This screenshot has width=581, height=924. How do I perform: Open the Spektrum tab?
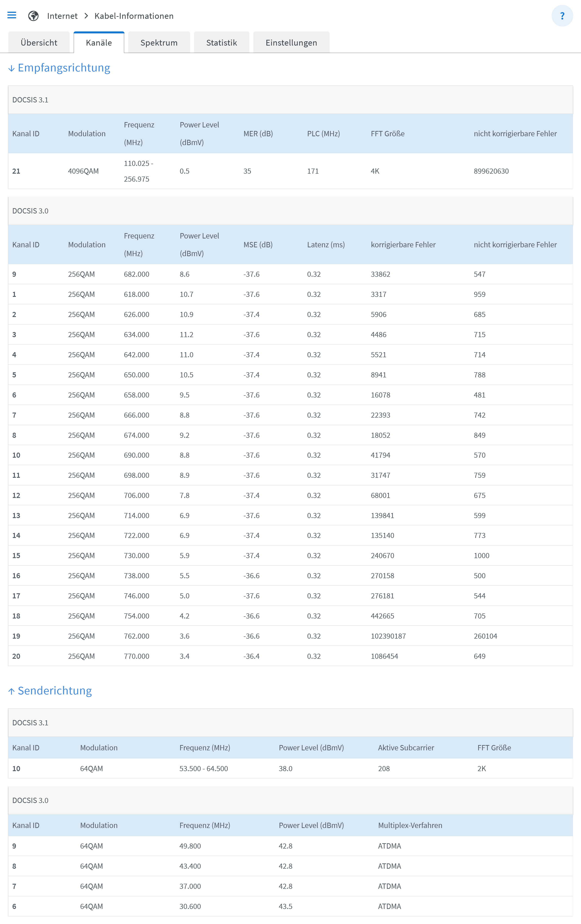pyautogui.click(x=159, y=43)
